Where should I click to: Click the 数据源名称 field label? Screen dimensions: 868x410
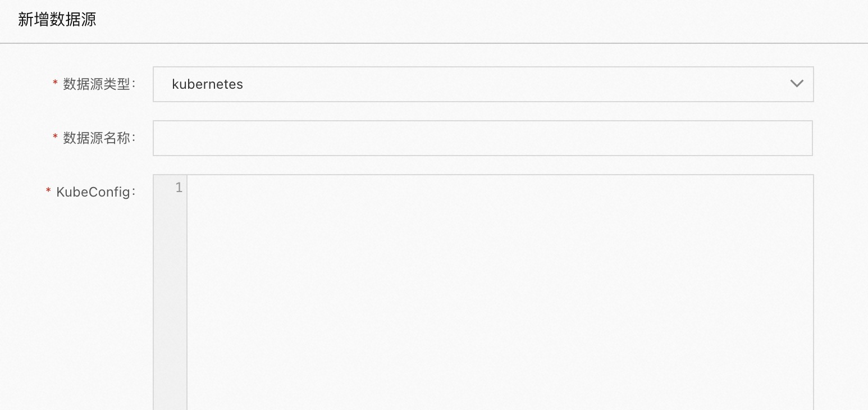coord(97,138)
